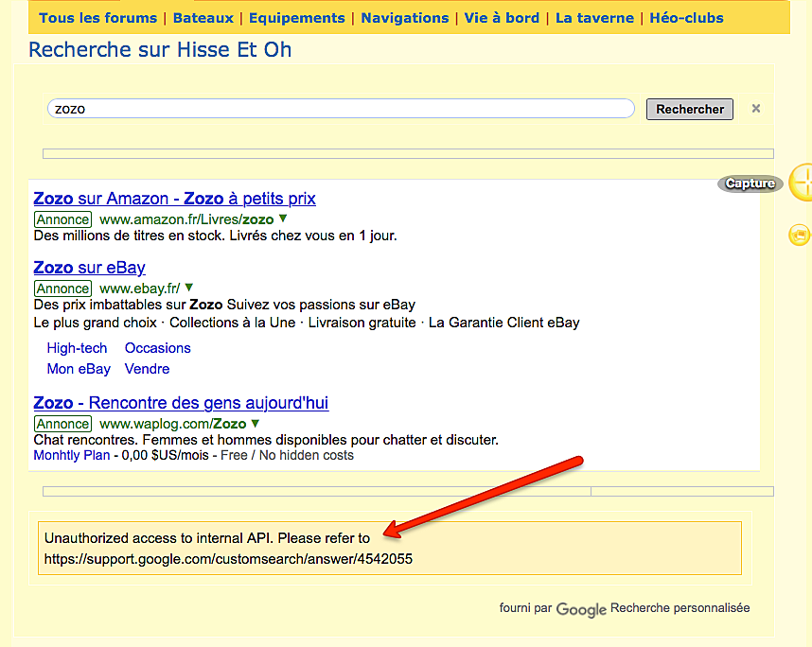The height and width of the screenshot is (647, 812).
Task: Open the High-tech eBay sitelink
Action: point(77,348)
